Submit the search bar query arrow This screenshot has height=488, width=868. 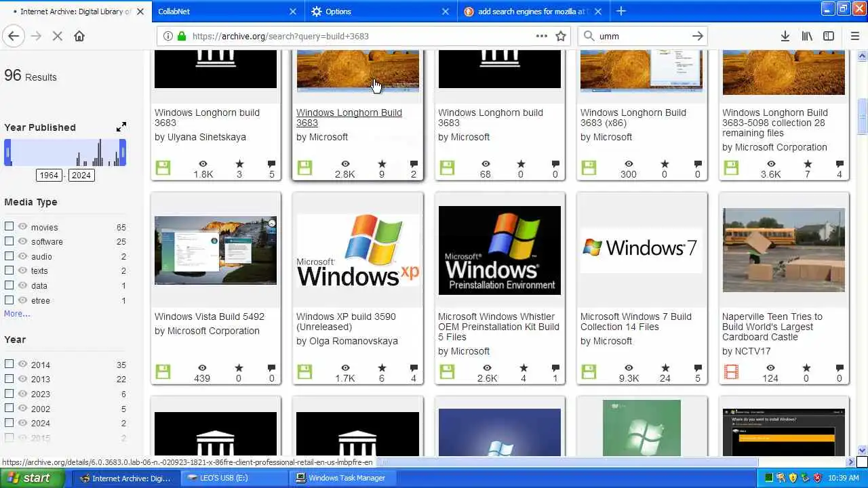click(698, 36)
